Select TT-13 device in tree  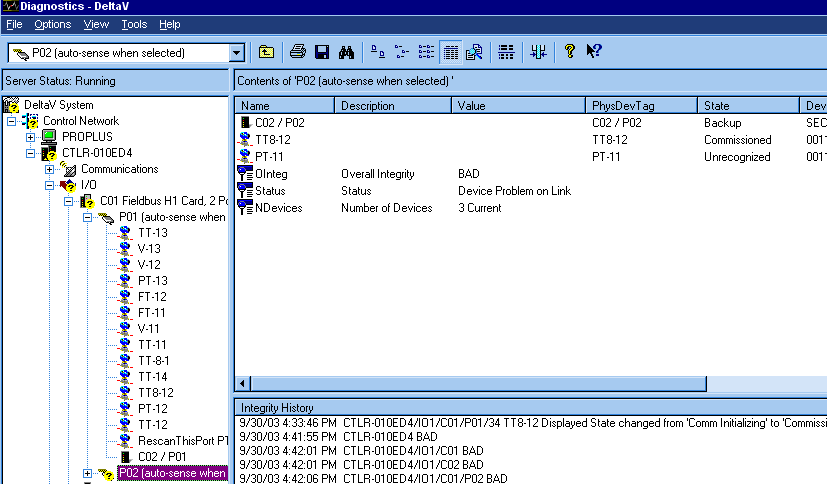153,233
